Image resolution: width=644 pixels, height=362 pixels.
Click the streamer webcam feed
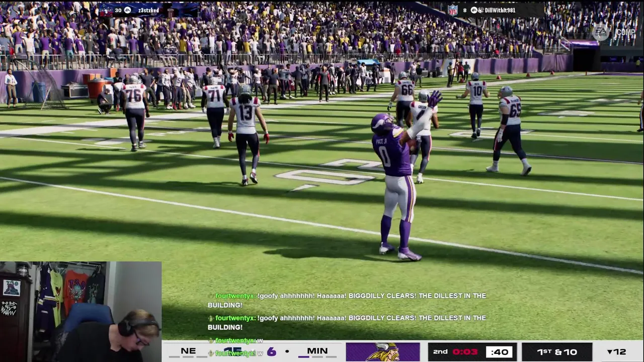(80, 312)
